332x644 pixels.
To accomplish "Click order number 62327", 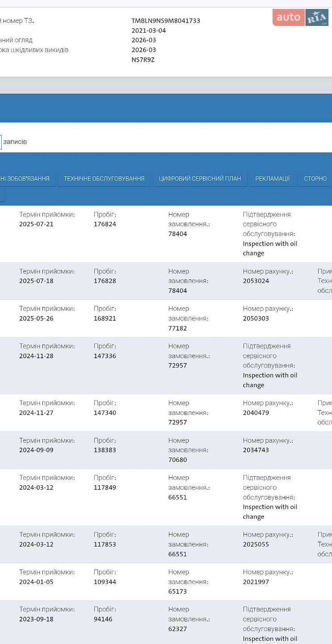I will pos(178,629).
